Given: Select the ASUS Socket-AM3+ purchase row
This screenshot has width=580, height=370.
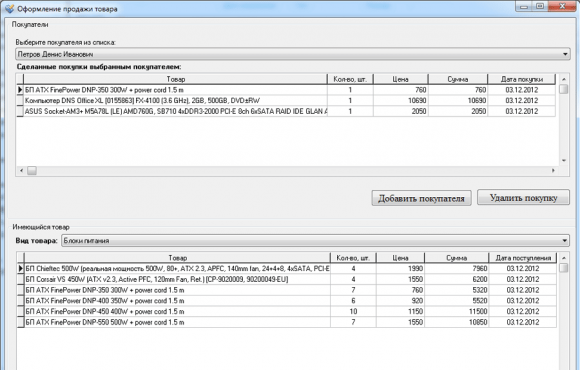Looking at the screenshot, I should (x=286, y=111).
